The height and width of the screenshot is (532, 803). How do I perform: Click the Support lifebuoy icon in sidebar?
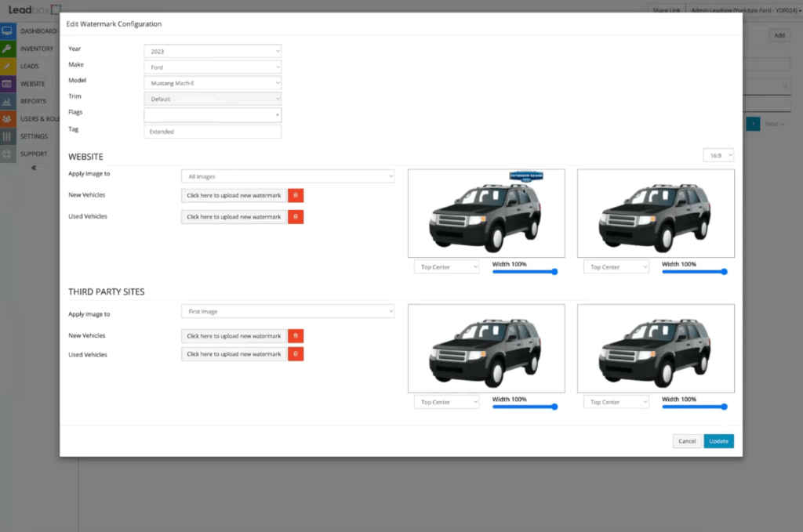coord(7,154)
